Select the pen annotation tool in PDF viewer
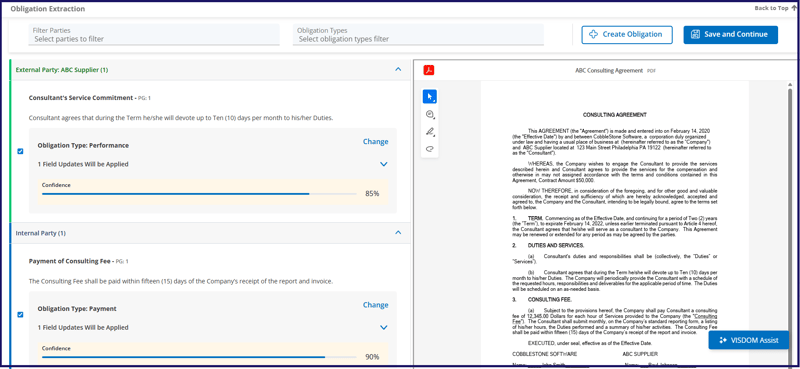The image size is (800, 369). [x=430, y=132]
